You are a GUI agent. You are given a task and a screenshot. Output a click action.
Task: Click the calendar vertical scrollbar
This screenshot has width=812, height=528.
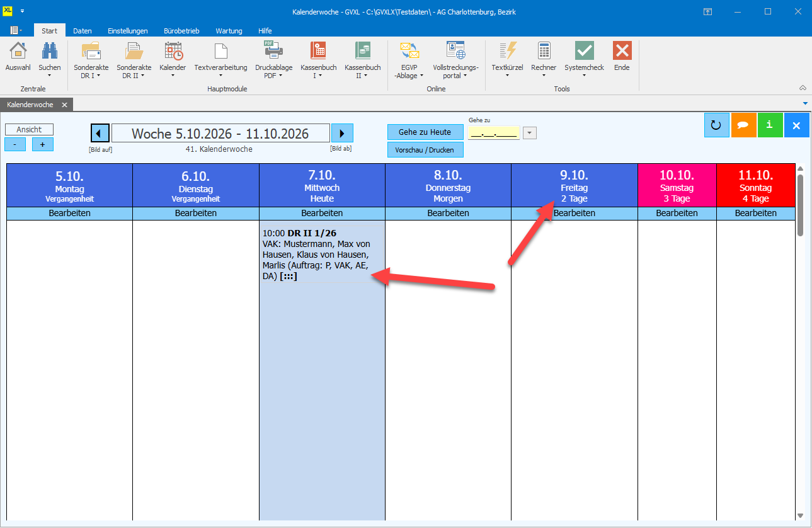pyautogui.click(x=801, y=205)
